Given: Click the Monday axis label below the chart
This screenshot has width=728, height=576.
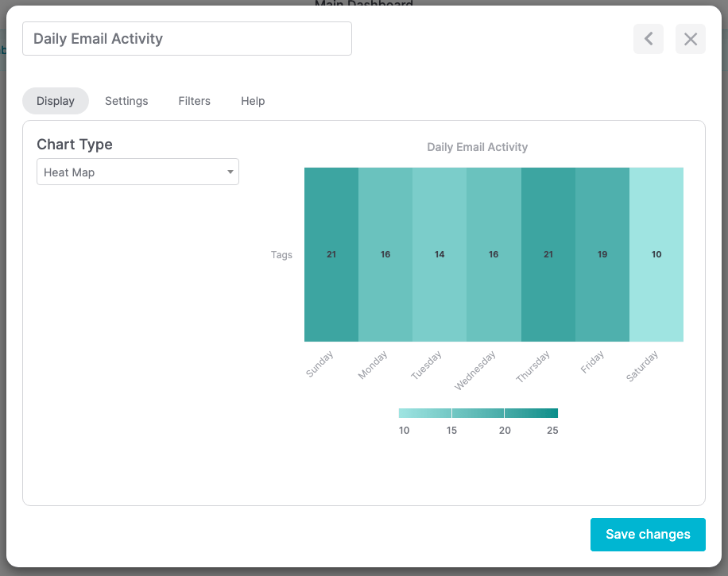Looking at the screenshot, I should coord(373,364).
